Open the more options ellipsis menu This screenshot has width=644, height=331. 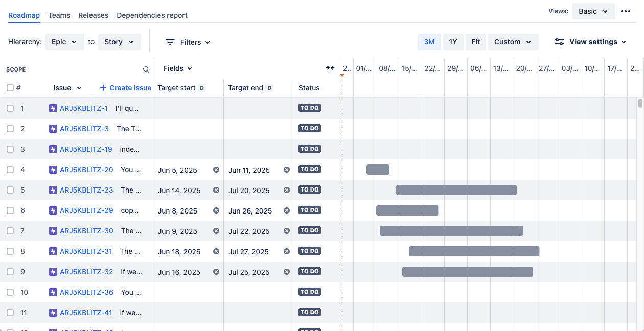[626, 11]
